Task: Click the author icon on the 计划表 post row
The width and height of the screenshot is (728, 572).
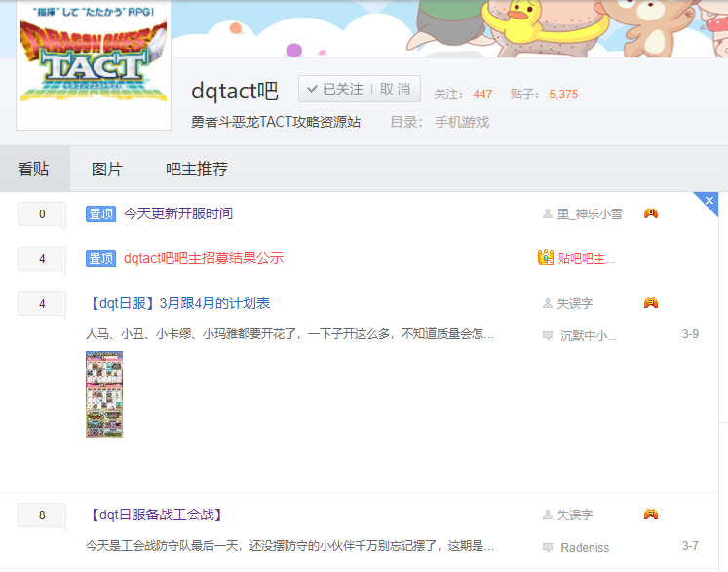Action: click(x=548, y=303)
